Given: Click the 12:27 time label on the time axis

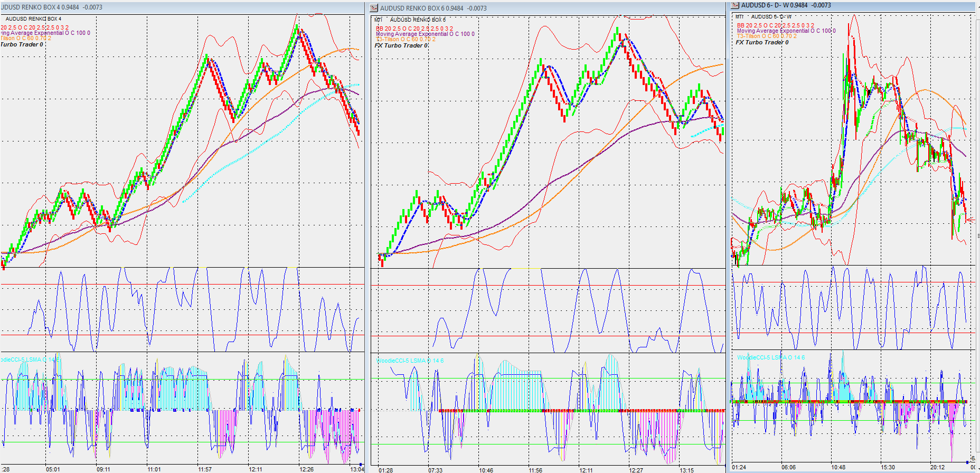Looking at the screenshot, I should click(x=636, y=470).
